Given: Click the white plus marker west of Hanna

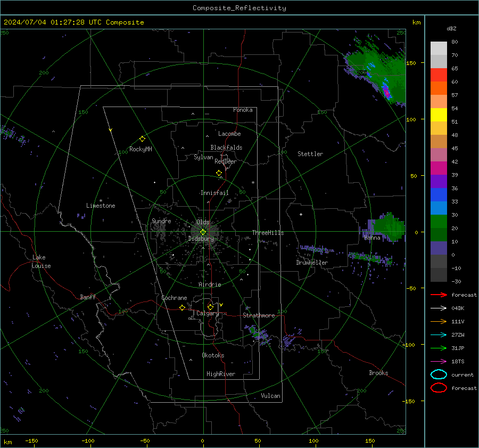Looking at the screenshot, I should click(301, 214).
